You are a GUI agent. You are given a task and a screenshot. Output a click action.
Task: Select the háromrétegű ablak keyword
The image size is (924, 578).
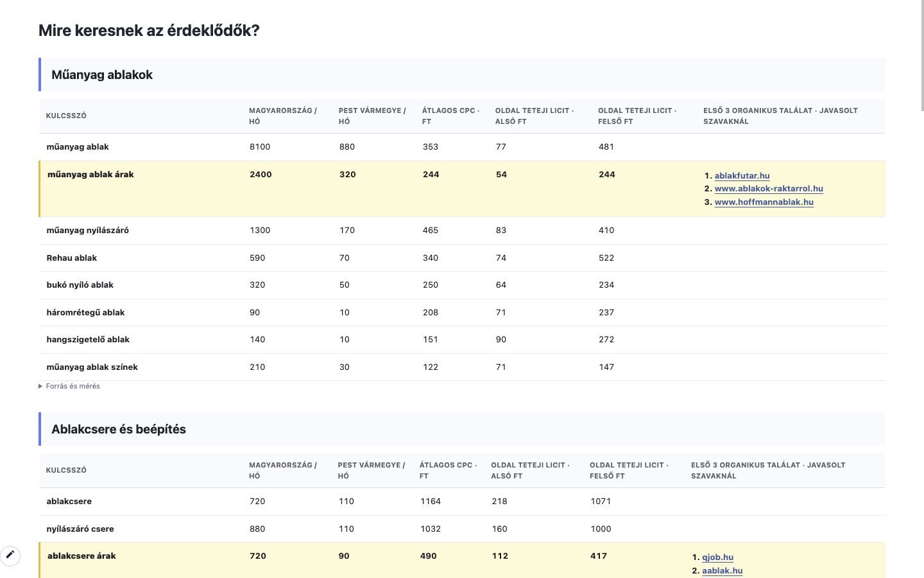pos(85,312)
